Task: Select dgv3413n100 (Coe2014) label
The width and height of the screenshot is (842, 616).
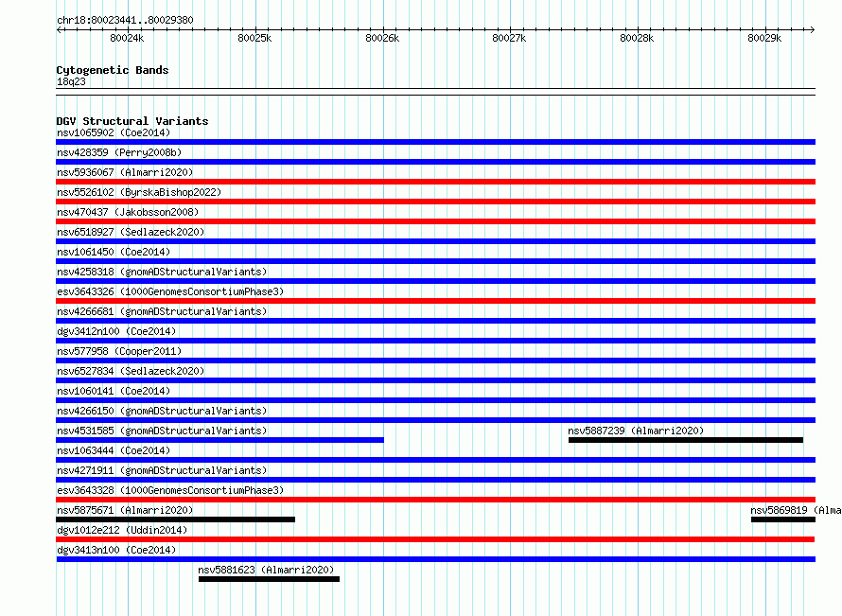Action: pos(116,550)
